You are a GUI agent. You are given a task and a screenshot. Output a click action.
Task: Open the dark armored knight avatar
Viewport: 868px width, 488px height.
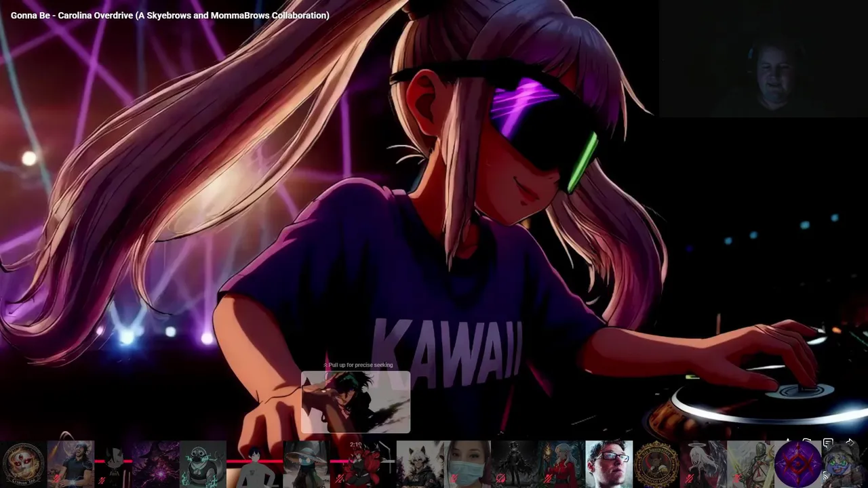point(515,465)
